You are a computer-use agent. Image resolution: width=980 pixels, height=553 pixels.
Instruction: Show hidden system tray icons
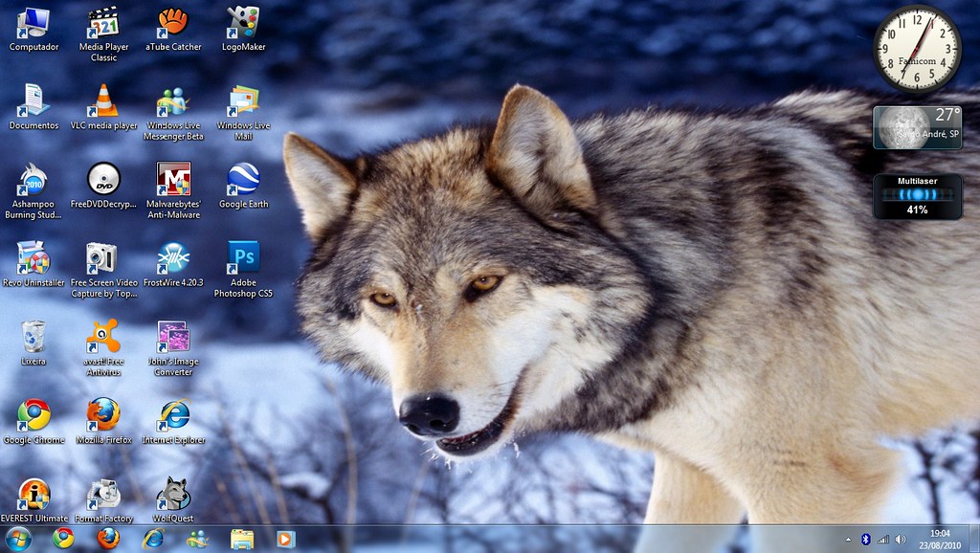pos(848,540)
